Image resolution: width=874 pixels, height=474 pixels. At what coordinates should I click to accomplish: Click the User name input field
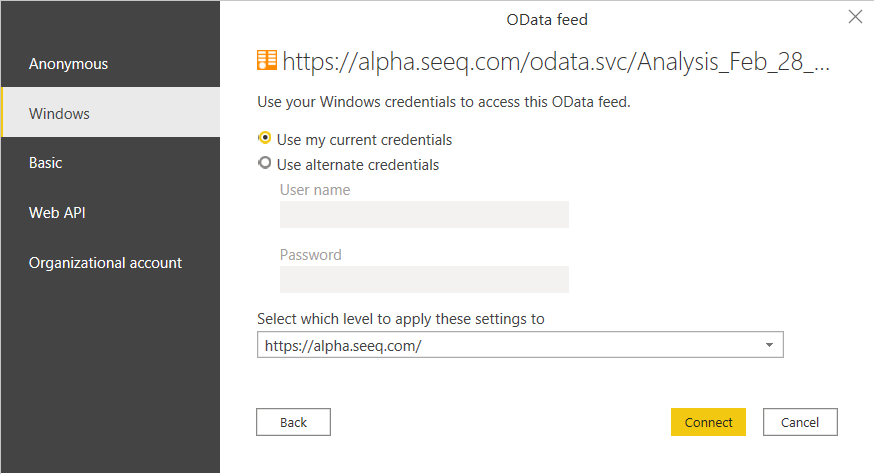point(424,214)
